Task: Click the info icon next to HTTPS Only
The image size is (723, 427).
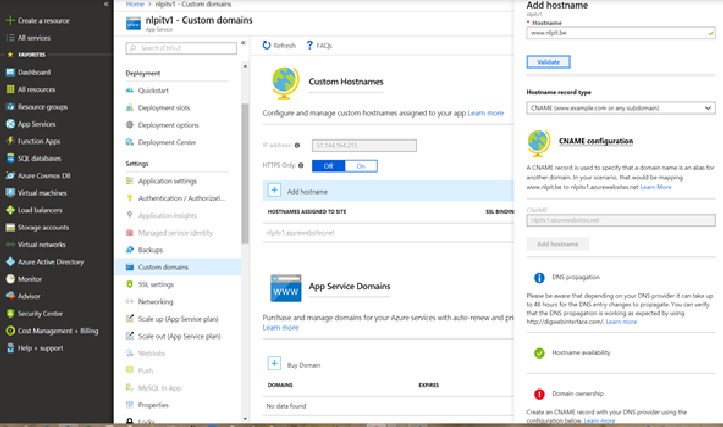Action: tap(301, 165)
